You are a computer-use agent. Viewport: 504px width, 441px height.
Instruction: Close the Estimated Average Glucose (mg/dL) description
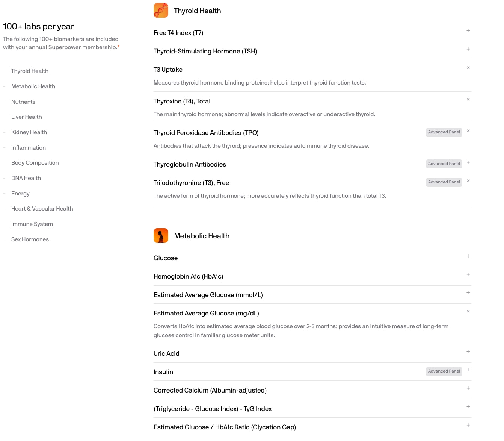coord(468,311)
